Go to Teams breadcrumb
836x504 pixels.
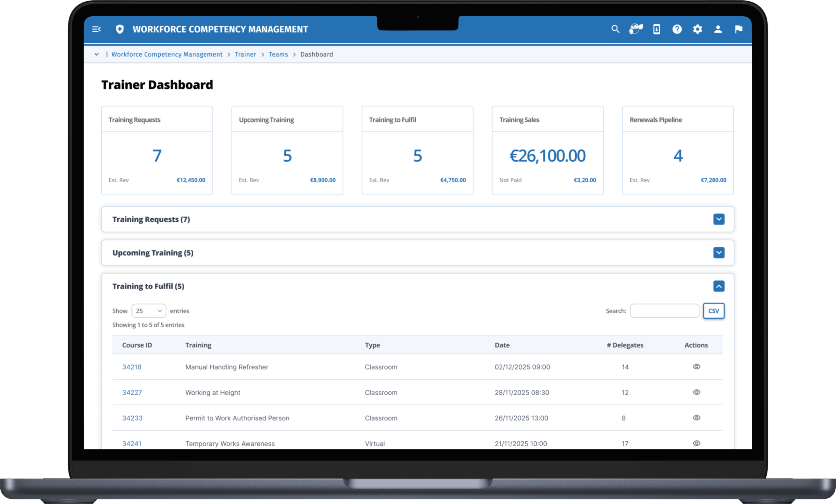click(278, 54)
